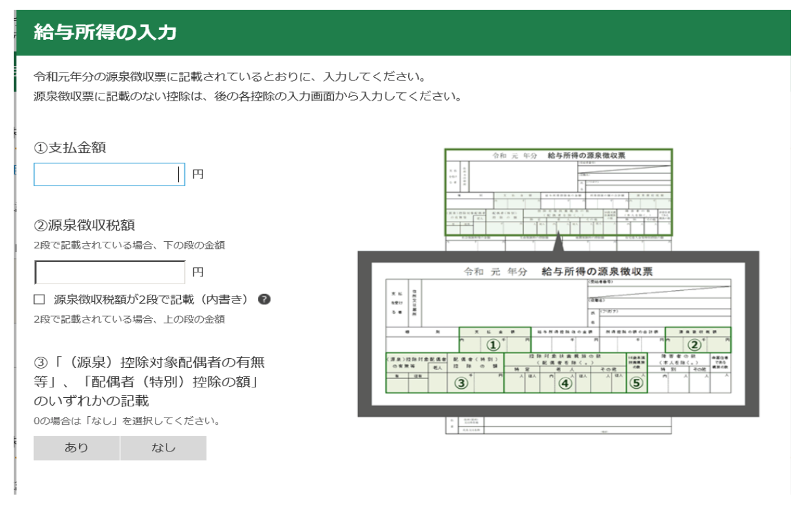Click the 0の場合は「なし」を選択 hint text
Screen dimensions: 812x507
[127, 421]
